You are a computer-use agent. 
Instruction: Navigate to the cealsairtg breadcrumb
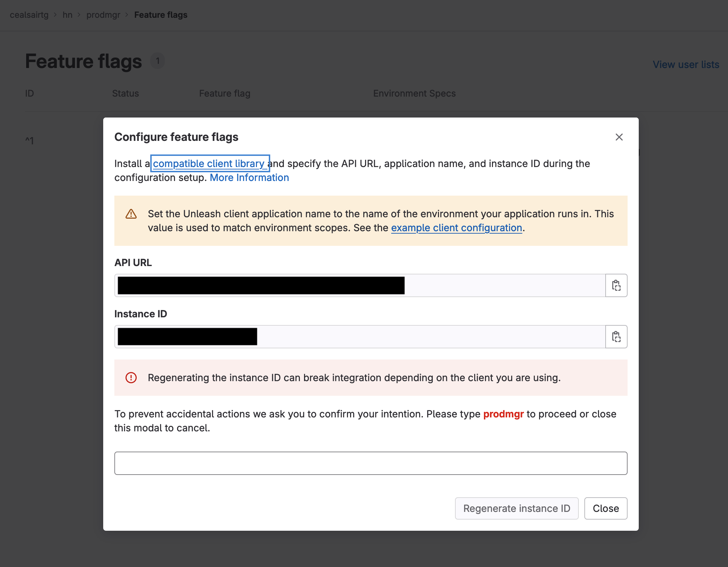[29, 15]
